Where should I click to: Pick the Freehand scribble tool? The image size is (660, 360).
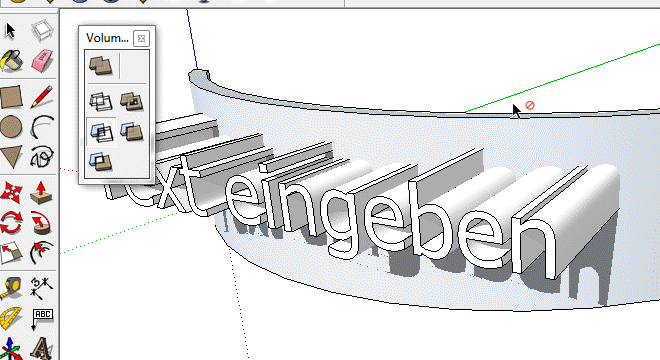42,157
